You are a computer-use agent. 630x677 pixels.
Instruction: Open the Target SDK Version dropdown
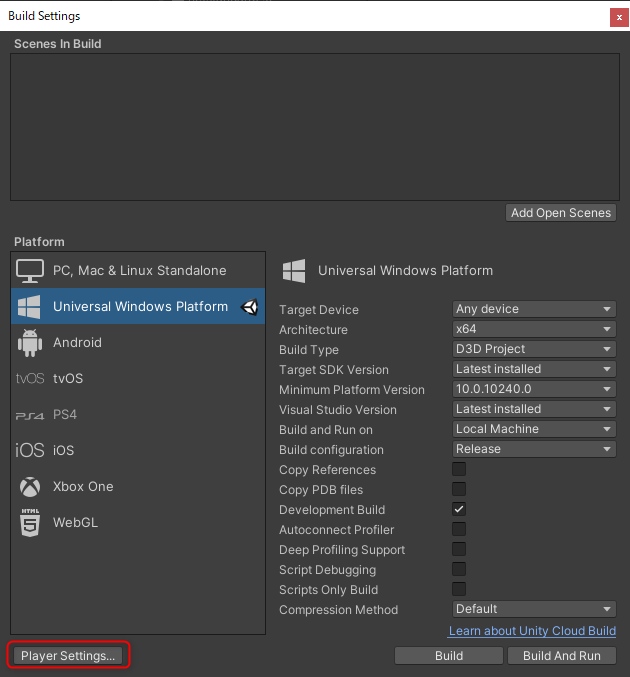pyautogui.click(x=534, y=369)
